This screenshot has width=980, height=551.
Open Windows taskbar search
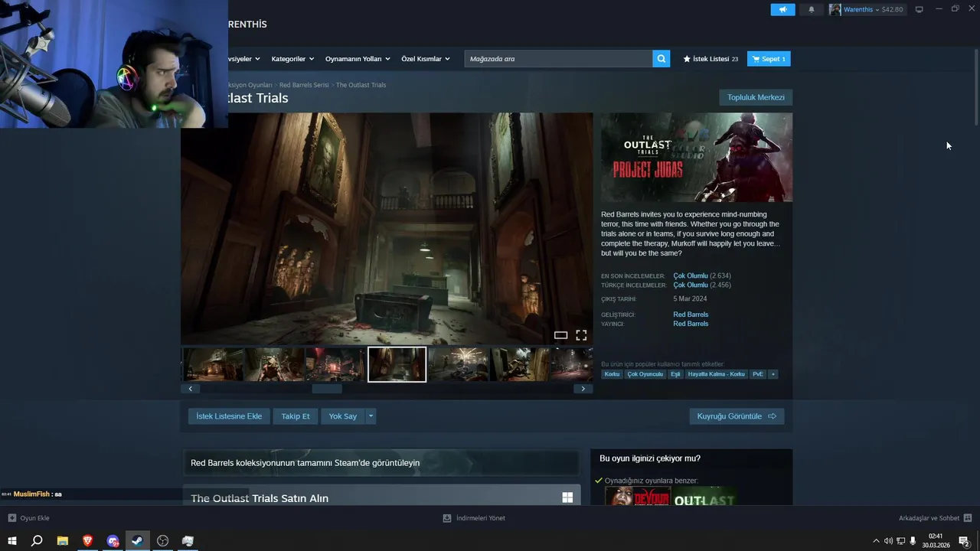pyautogui.click(x=37, y=541)
